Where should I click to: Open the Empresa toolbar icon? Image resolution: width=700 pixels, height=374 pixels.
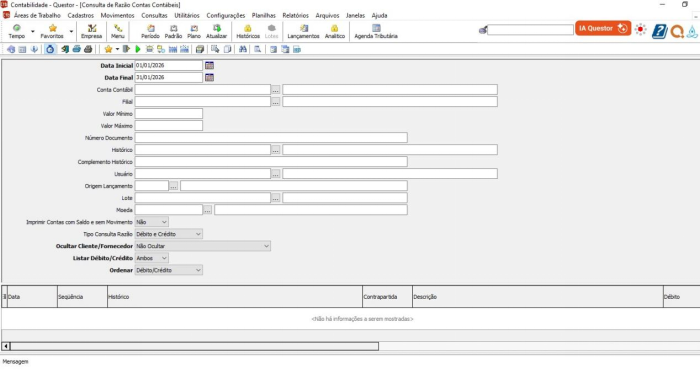click(92, 31)
